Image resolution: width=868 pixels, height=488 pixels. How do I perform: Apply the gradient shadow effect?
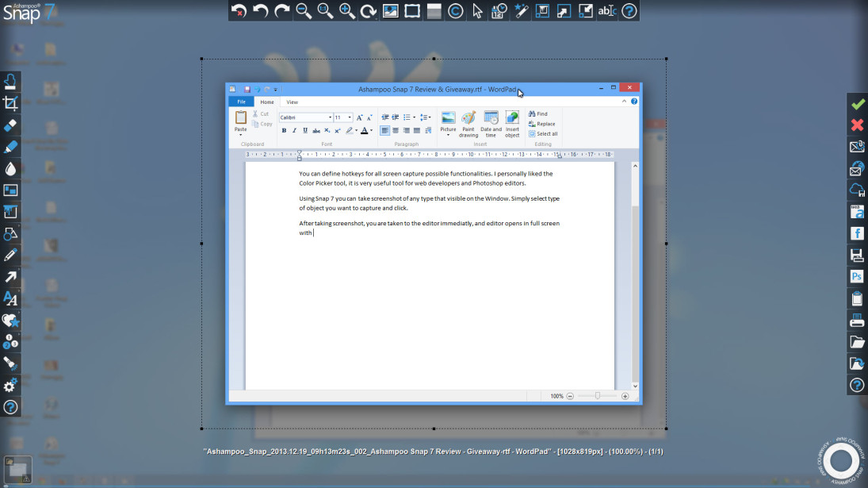[434, 11]
